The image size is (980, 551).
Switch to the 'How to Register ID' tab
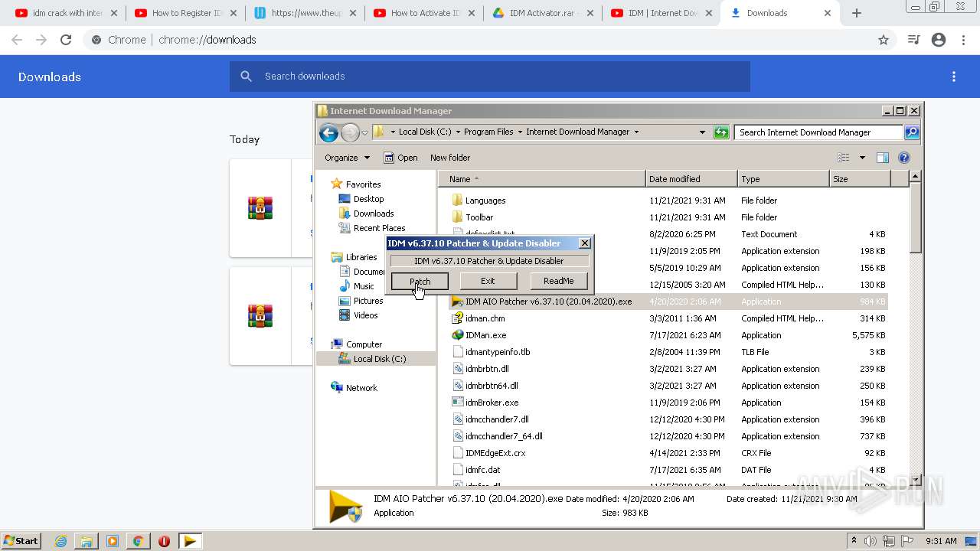(x=185, y=13)
